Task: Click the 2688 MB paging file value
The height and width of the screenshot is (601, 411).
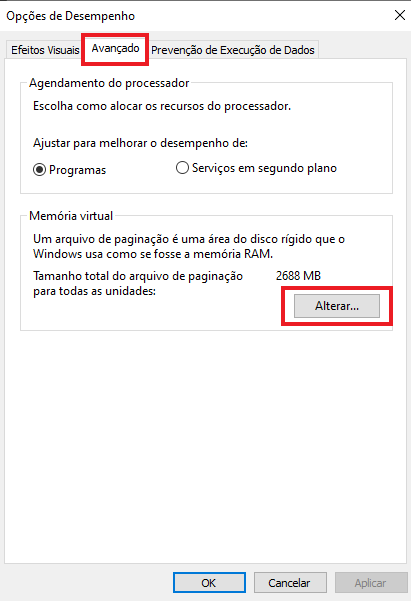Action: pos(298,276)
